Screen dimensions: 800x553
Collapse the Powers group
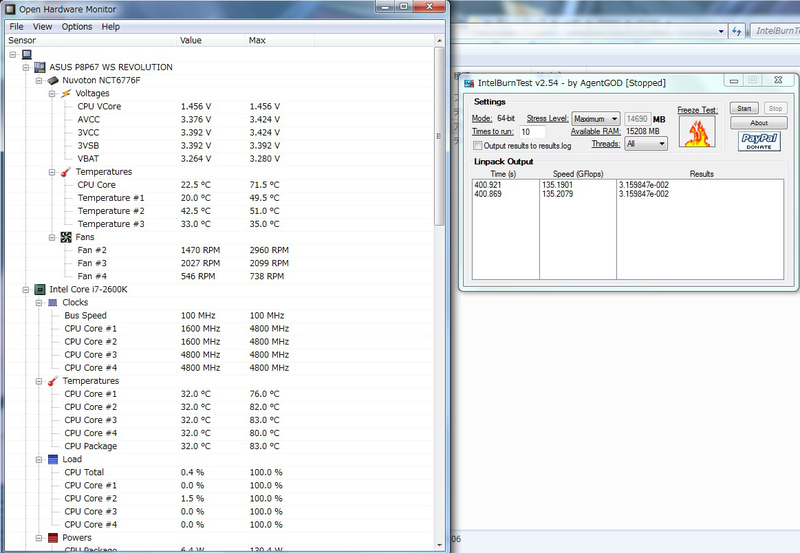(39, 538)
